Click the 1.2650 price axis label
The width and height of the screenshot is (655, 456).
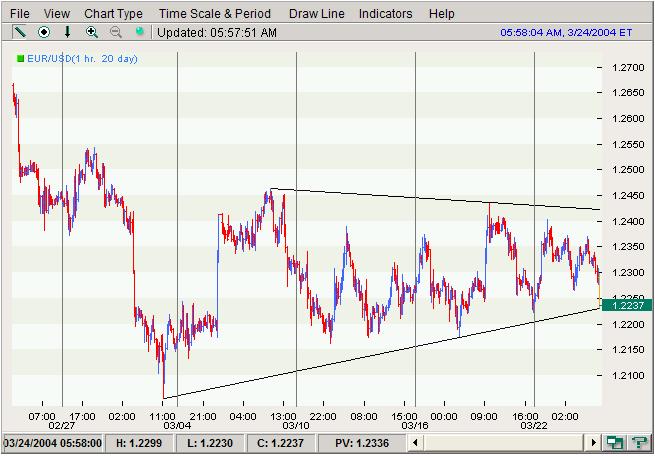tap(628, 93)
